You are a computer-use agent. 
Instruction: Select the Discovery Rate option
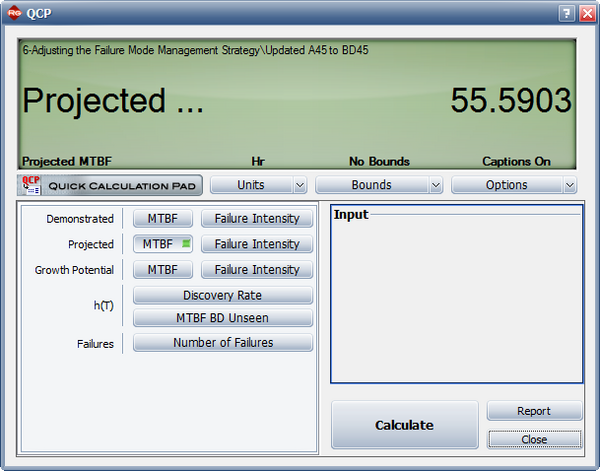pyautogui.click(x=223, y=296)
